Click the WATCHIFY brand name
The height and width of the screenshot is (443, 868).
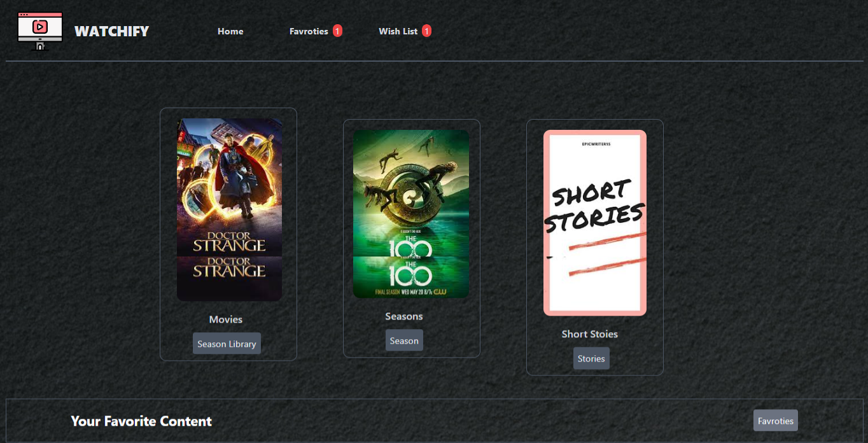111,31
